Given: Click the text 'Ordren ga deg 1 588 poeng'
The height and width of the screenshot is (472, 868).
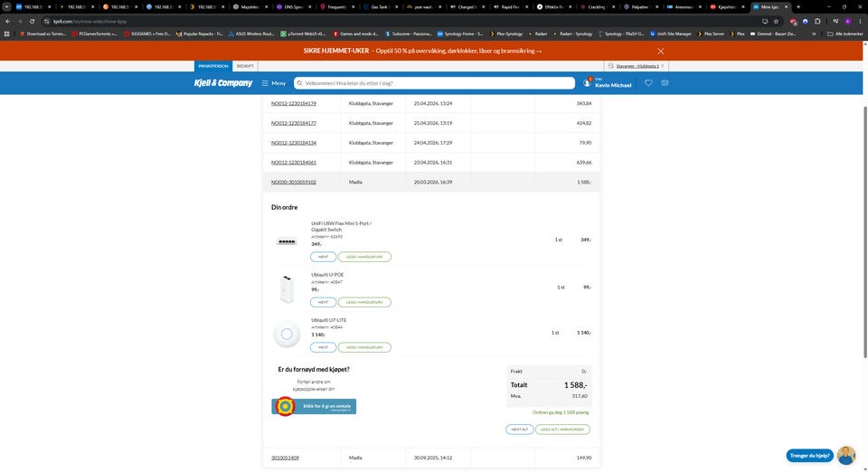Looking at the screenshot, I should click(x=561, y=412).
